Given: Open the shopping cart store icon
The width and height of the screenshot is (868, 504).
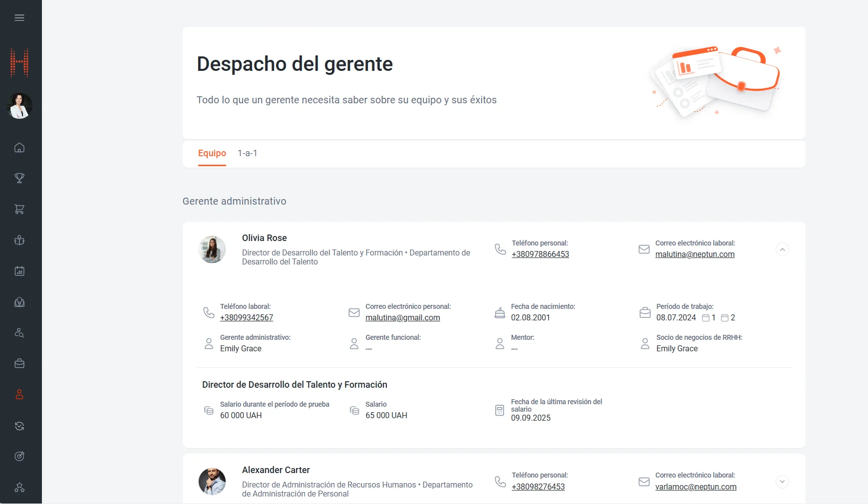Looking at the screenshot, I should [x=19, y=209].
